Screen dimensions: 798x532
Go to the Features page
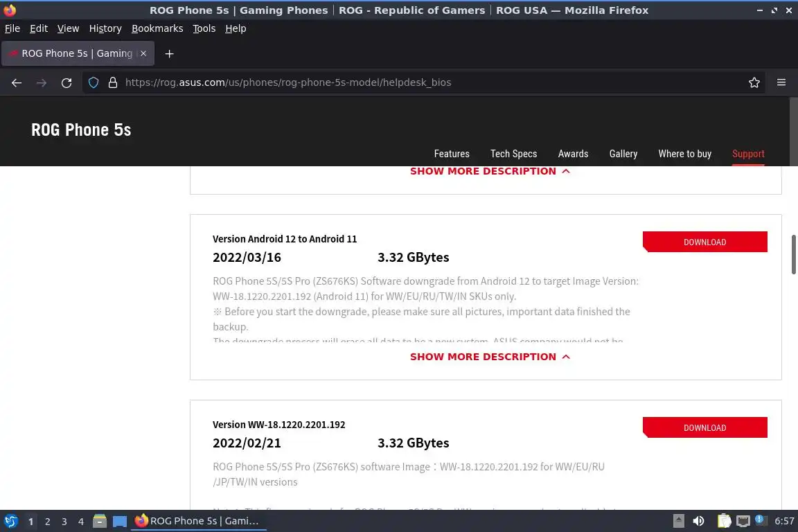(x=452, y=154)
